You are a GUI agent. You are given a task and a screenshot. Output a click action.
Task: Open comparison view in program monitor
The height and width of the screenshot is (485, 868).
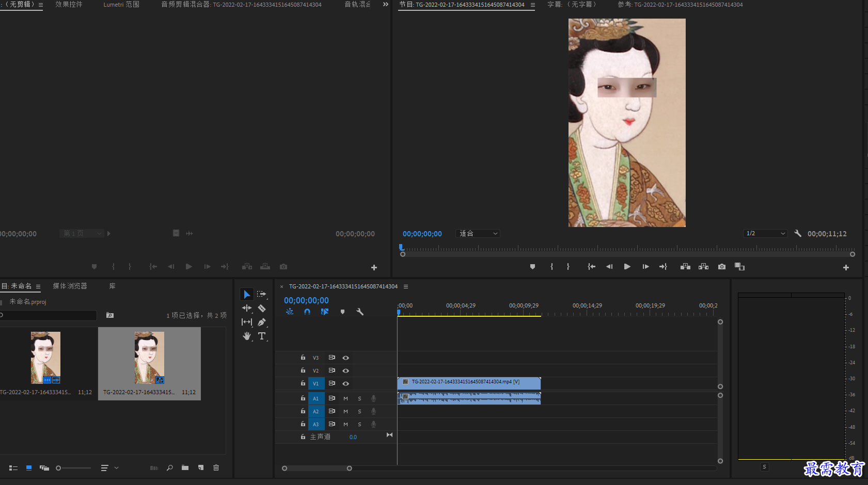tap(739, 267)
